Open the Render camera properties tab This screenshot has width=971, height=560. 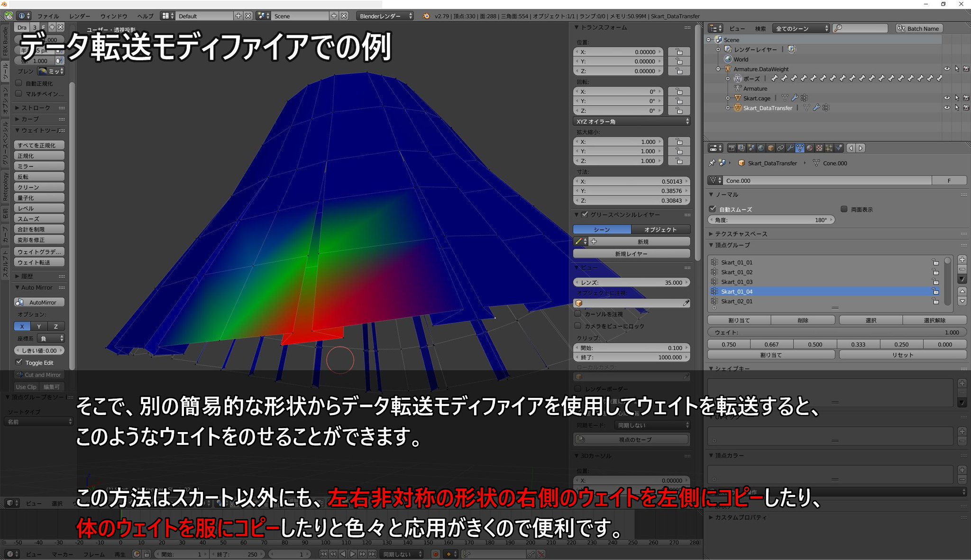(732, 148)
